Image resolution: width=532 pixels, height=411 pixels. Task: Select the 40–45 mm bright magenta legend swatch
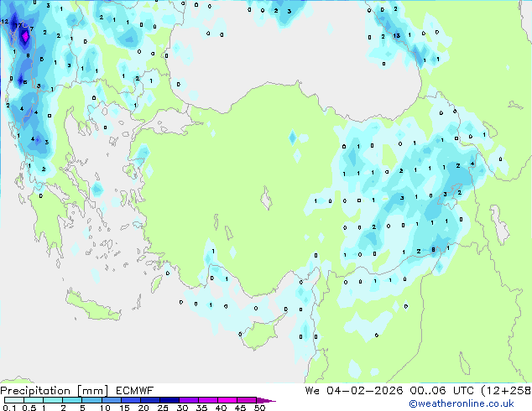(227, 400)
